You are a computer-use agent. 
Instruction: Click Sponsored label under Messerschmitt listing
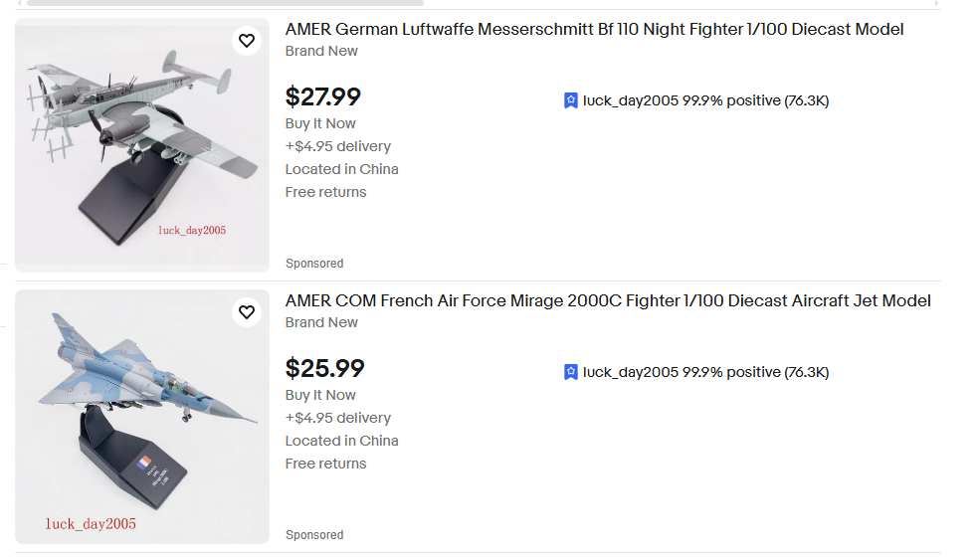click(x=314, y=264)
